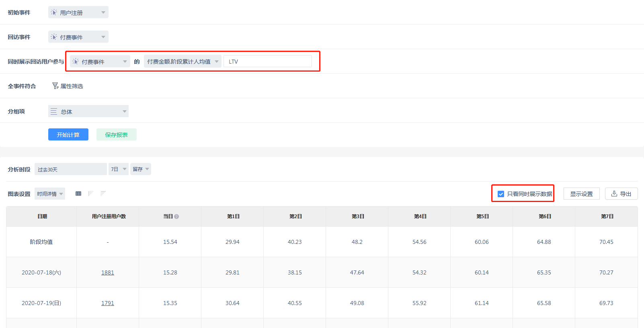Open 显示设置 button
Screen dimensions: 644x328
(582, 194)
